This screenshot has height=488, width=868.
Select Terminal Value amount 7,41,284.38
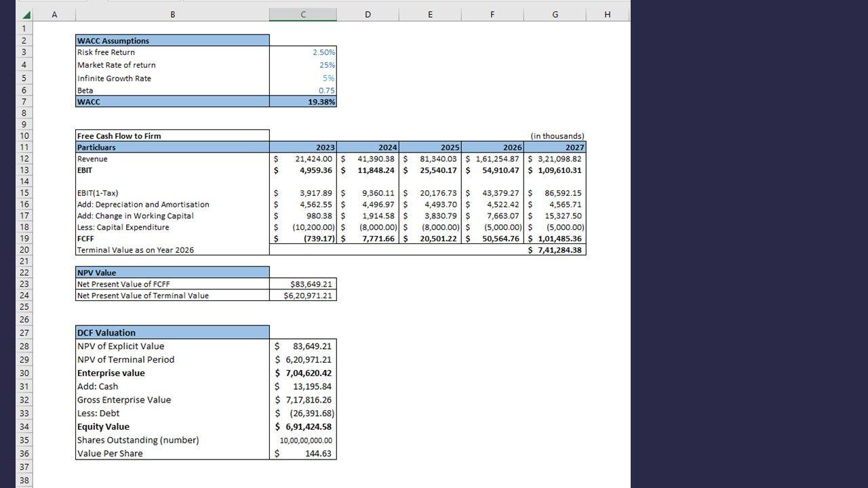(555, 250)
